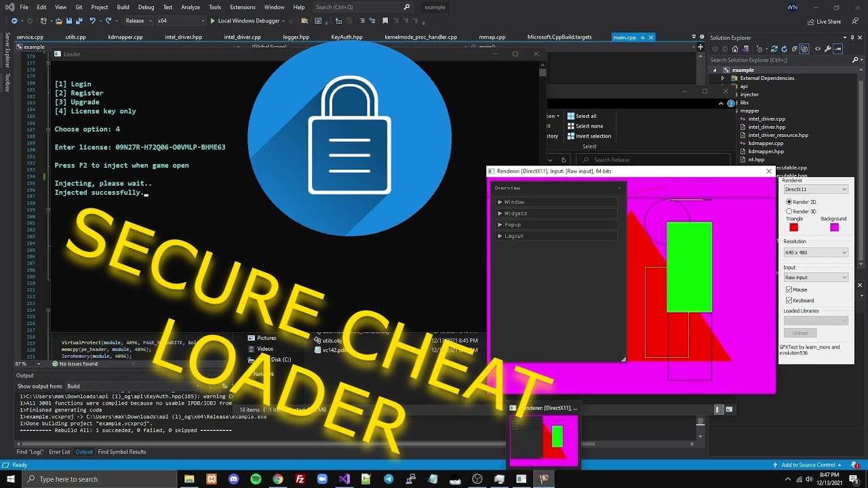The image size is (868, 488).
Task: Switch to the kdmapper.cpp tab
Action: point(125,37)
